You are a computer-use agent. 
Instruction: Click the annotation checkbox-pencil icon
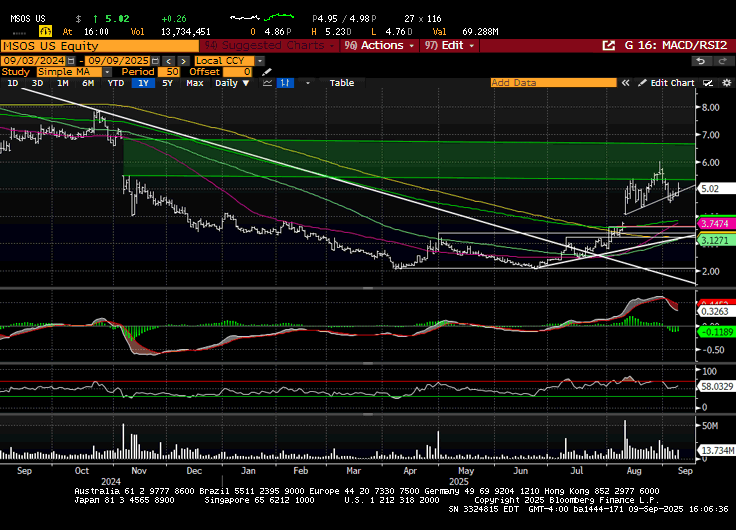(x=708, y=83)
